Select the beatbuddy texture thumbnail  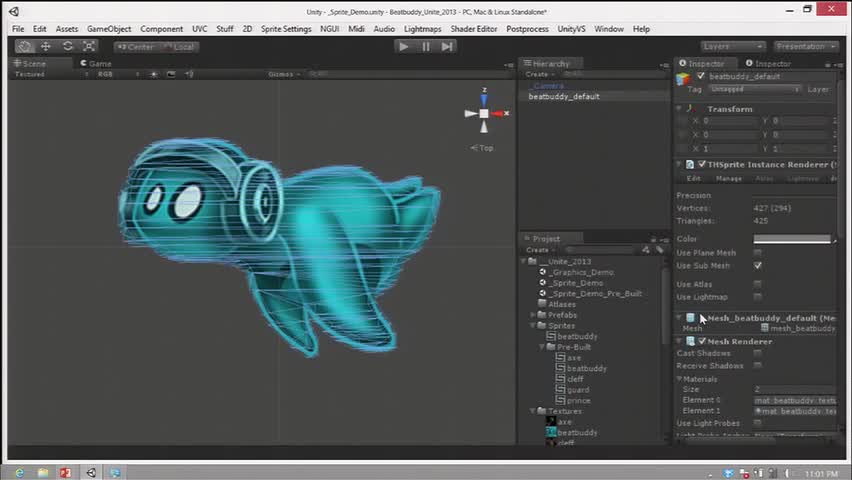tap(550, 432)
